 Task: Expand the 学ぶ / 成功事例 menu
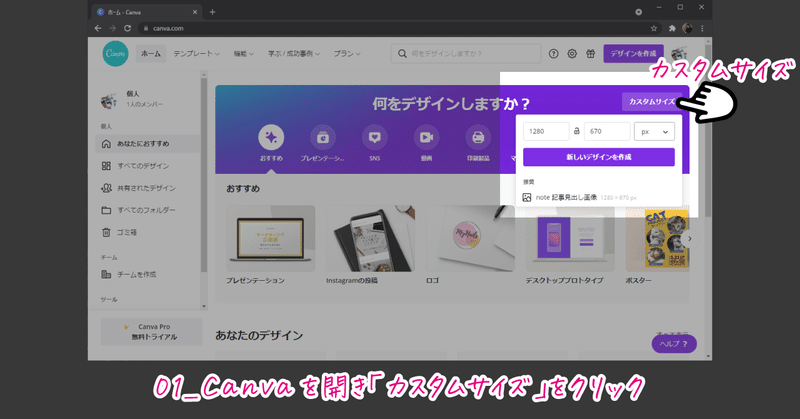294,54
